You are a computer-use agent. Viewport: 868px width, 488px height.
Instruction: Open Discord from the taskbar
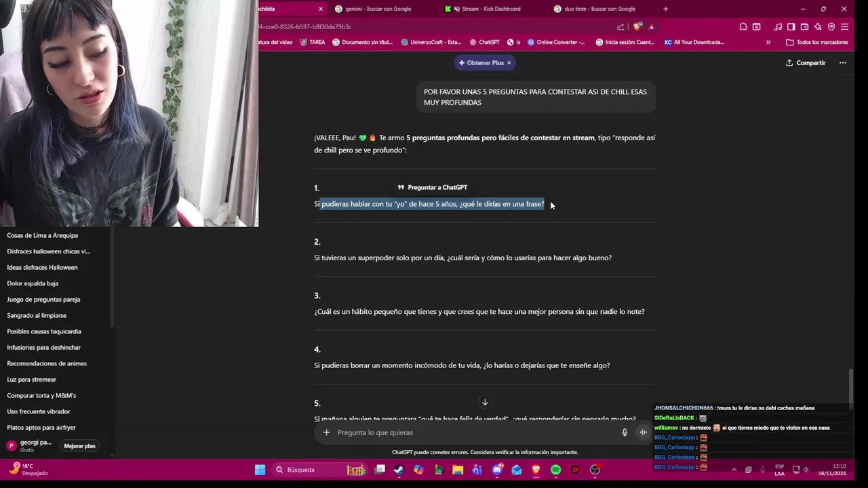(x=497, y=470)
